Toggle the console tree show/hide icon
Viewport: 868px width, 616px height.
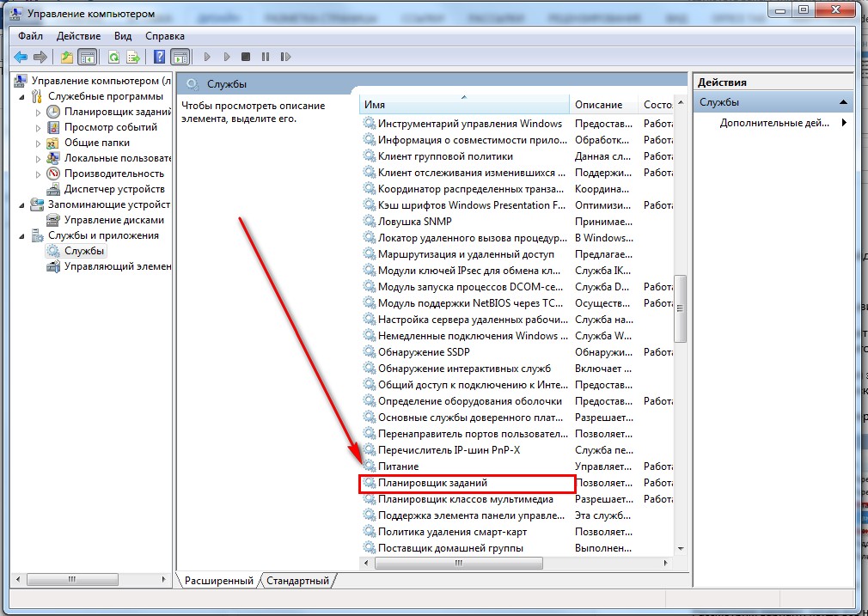click(87, 57)
